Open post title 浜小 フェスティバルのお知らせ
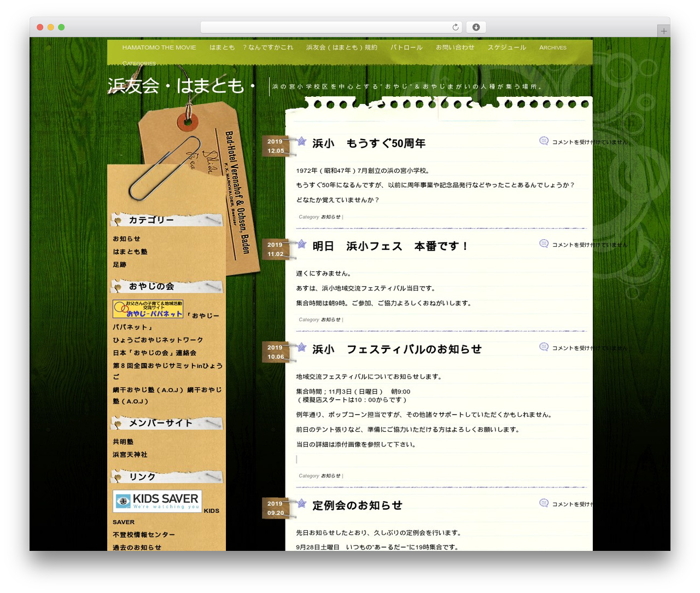The image size is (700, 593). coord(397,349)
